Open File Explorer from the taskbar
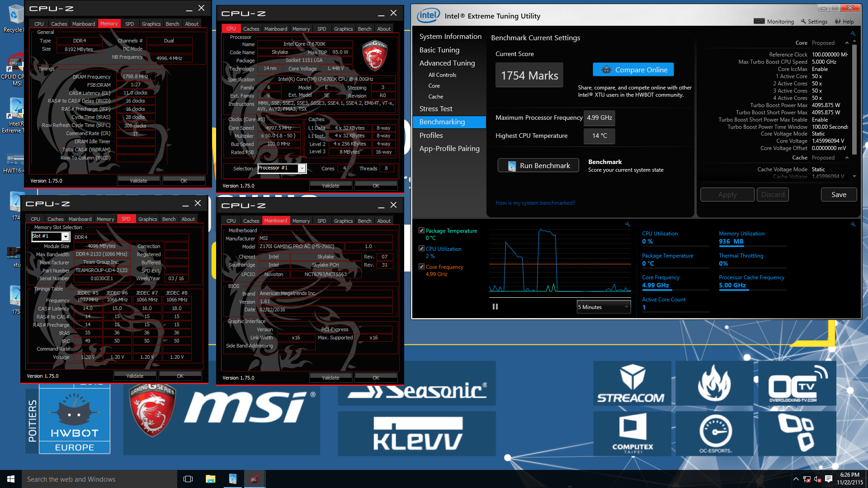The height and width of the screenshot is (488, 868). click(x=210, y=479)
